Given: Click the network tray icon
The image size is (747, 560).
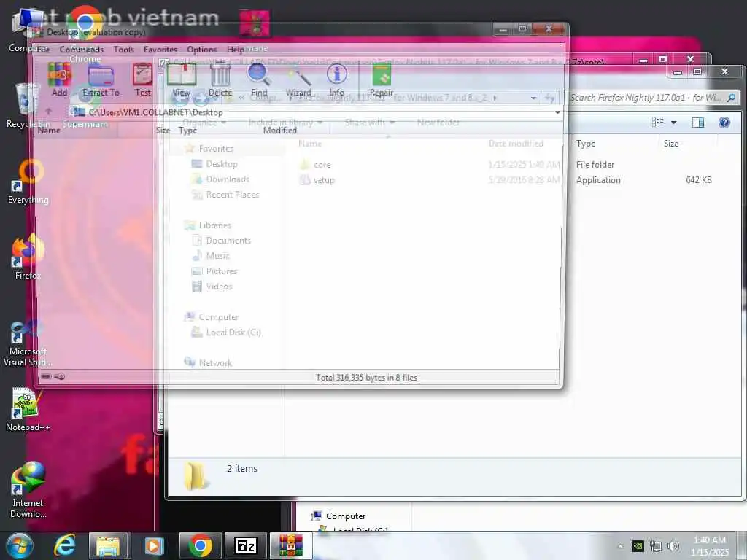Looking at the screenshot, I should [x=656, y=546].
